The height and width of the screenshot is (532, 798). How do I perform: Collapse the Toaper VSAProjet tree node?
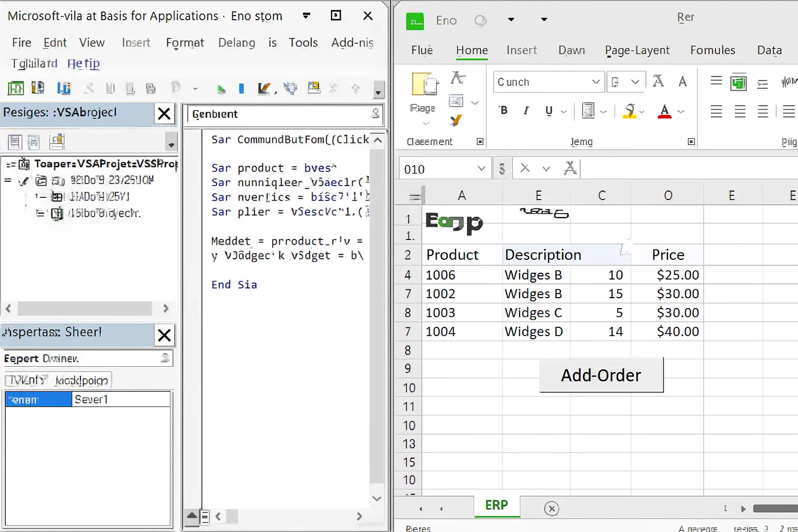coord(10,165)
